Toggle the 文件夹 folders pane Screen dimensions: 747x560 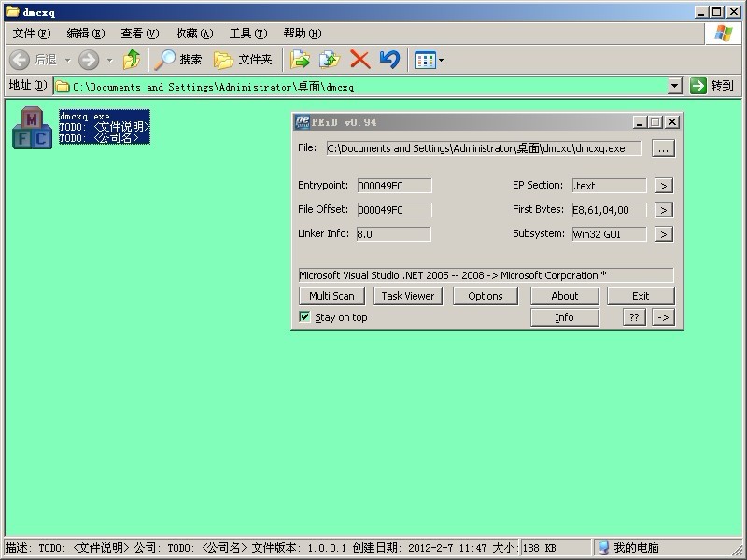coord(243,60)
